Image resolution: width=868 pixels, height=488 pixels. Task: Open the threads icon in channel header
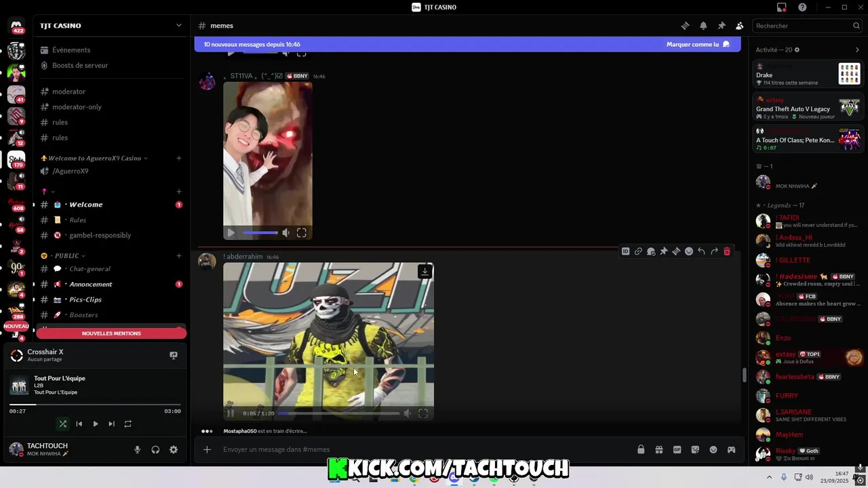(x=685, y=26)
